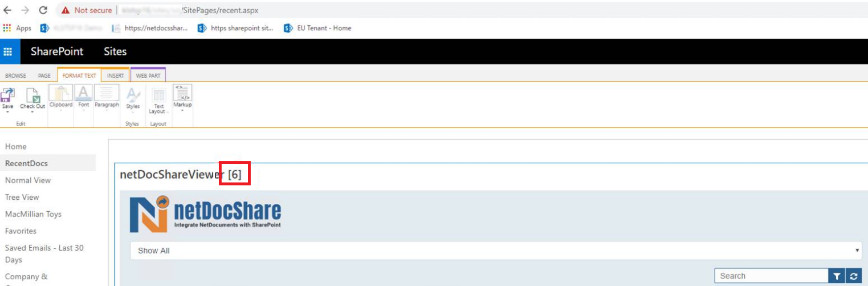Open the EU Tenant - Home bookmark
The height and width of the screenshot is (286, 868).
(318, 28)
